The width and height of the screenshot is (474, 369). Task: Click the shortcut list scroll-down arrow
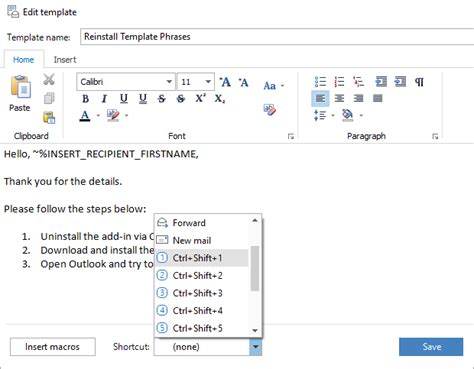pyautogui.click(x=255, y=330)
